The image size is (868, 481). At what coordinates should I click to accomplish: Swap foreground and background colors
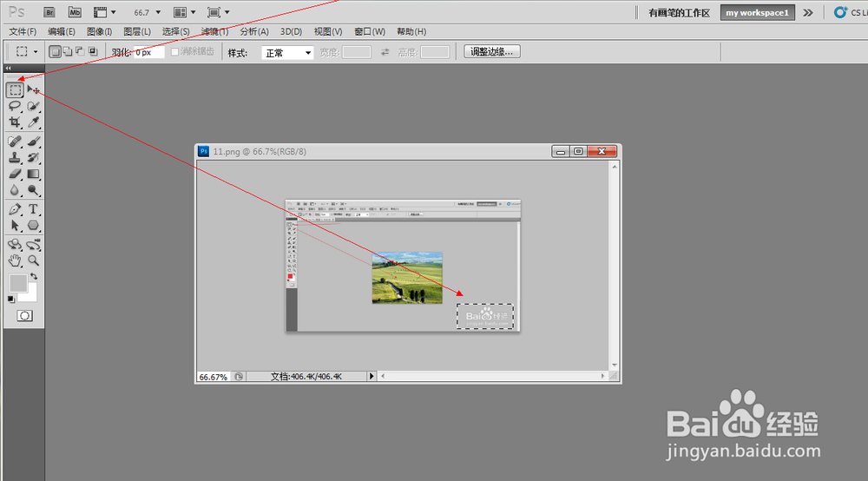click(x=35, y=276)
